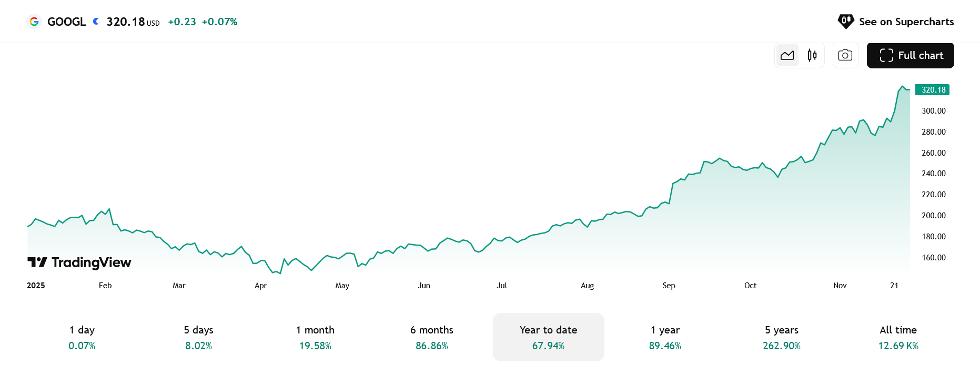Open the Full chart view
Viewport: 980px width, 385px height.
point(910,55)
